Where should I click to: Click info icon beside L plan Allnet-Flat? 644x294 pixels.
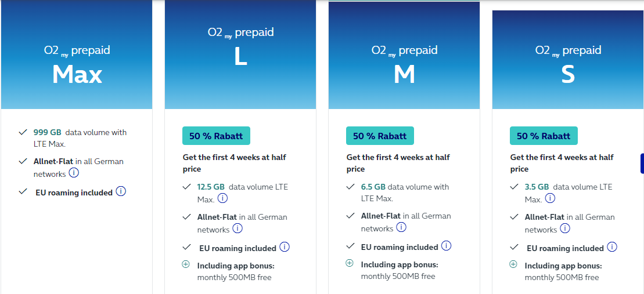[238, 228]
